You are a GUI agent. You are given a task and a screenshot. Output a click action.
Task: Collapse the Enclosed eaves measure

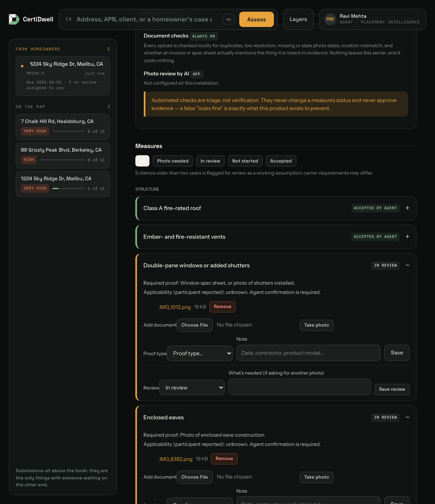(407, 417)
